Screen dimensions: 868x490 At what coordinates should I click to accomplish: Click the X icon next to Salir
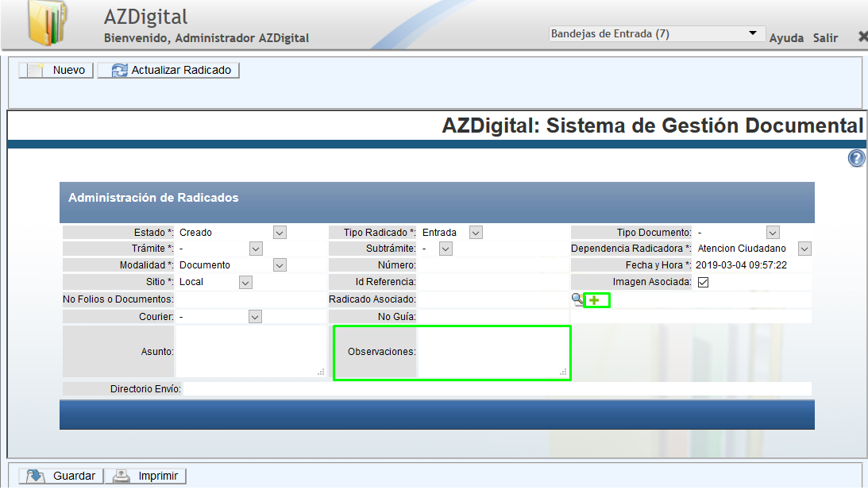(863, 37)
